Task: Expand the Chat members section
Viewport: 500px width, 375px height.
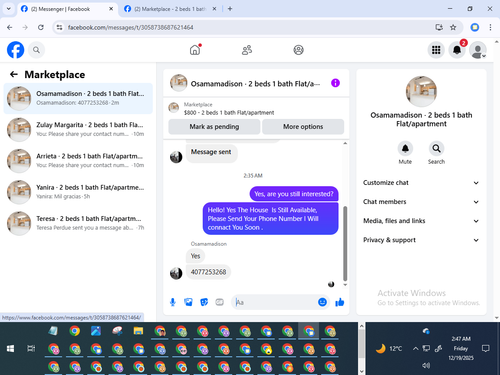Action: click(421, 202)
